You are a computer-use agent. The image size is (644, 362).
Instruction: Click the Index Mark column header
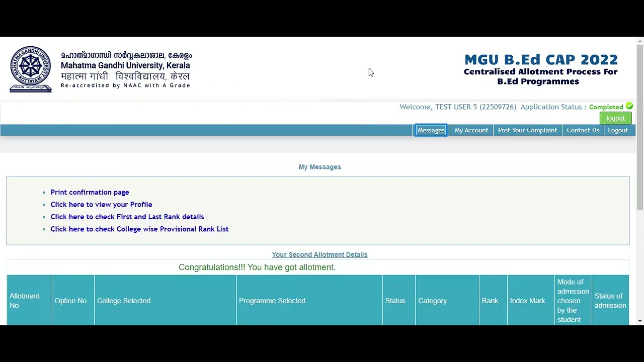coord(531,301)
